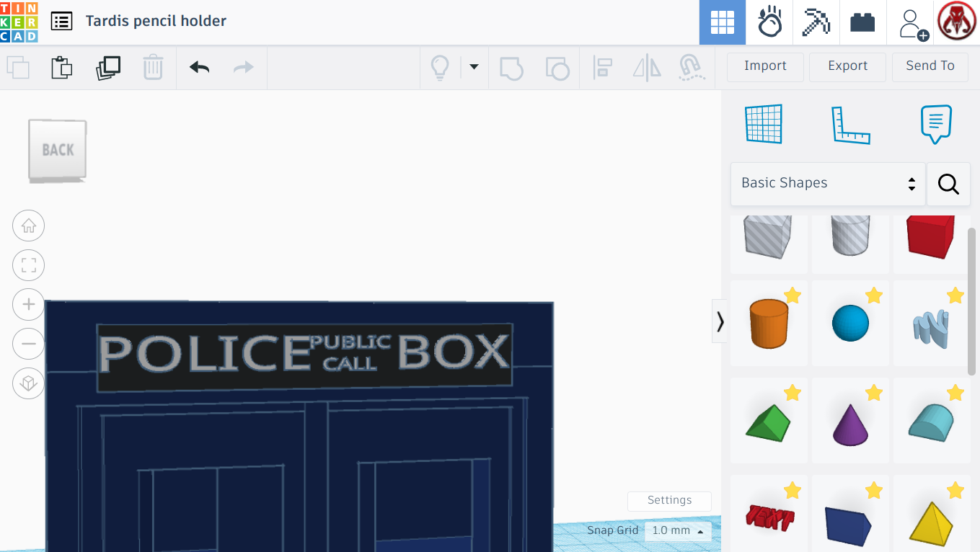Screen dimensions: 980x552
Task: Zoom out with the minus button
Action: click(29, 344)
